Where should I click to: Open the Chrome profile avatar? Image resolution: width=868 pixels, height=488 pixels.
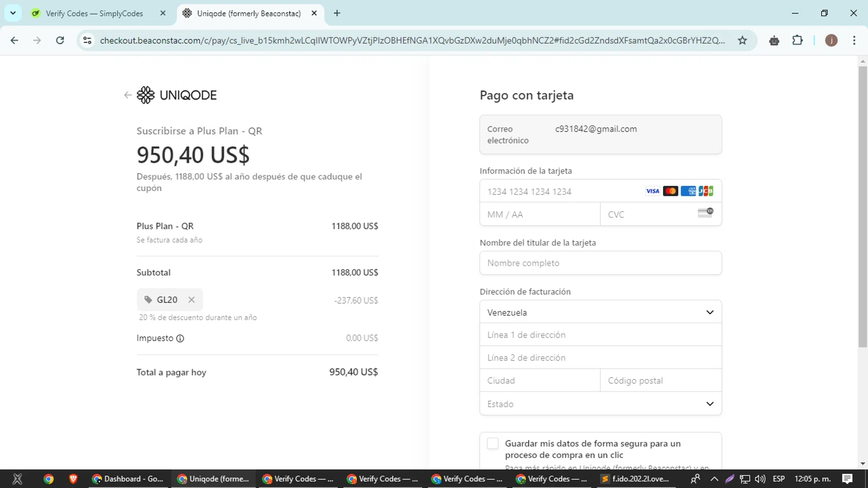(832, 41)
